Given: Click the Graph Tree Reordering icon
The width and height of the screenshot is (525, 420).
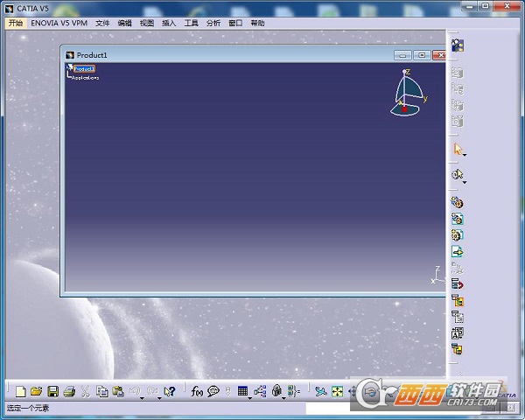Looking at the screenshot, I should click(x=458, y=300).
